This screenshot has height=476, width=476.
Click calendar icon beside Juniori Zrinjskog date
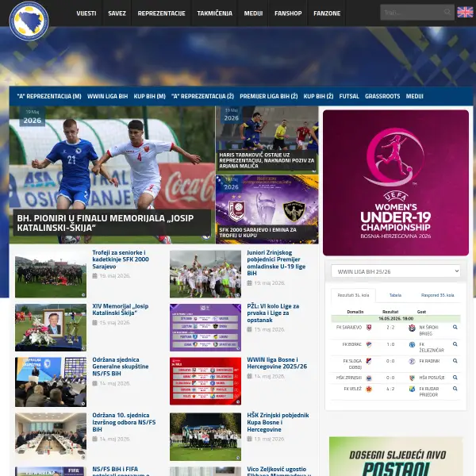click(250, 283)
